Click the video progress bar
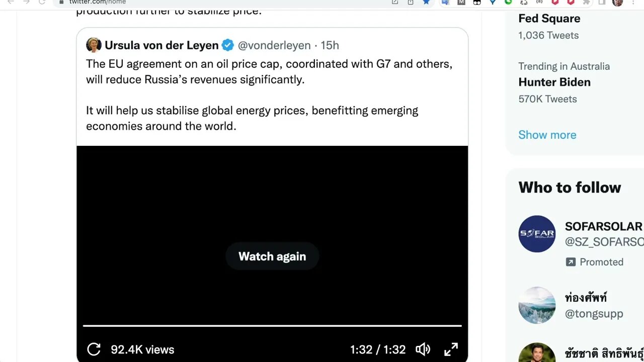The image size is (644, 362). click(x=272, y=326)
